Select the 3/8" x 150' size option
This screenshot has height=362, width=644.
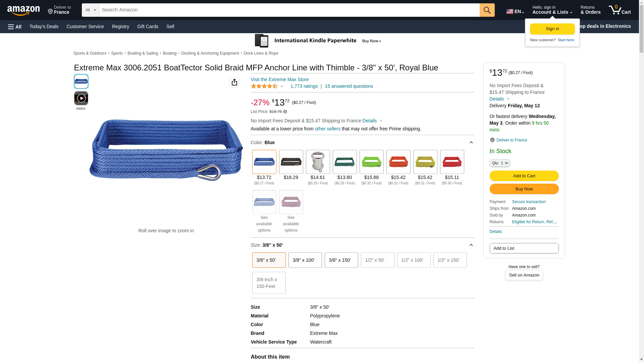click(341, 260)
